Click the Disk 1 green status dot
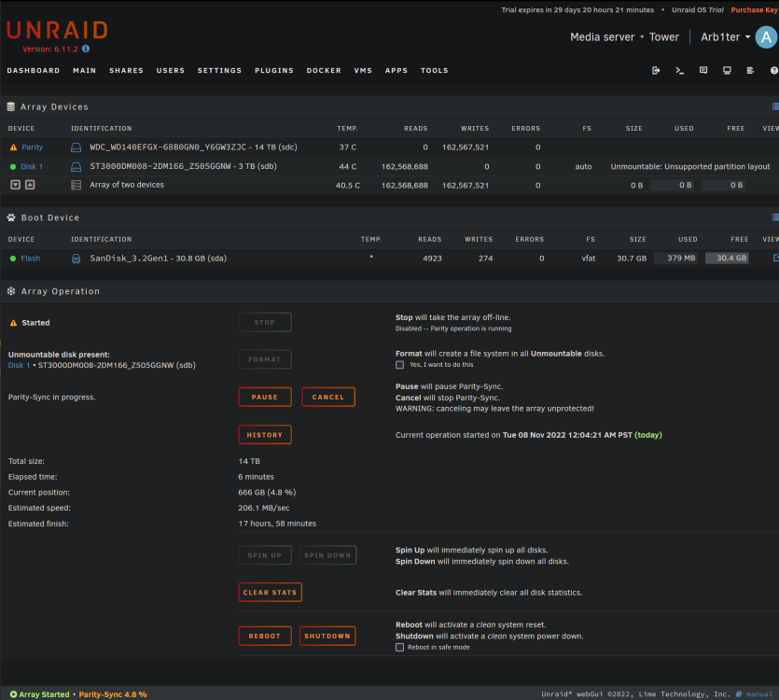 [x=13, y=166]
